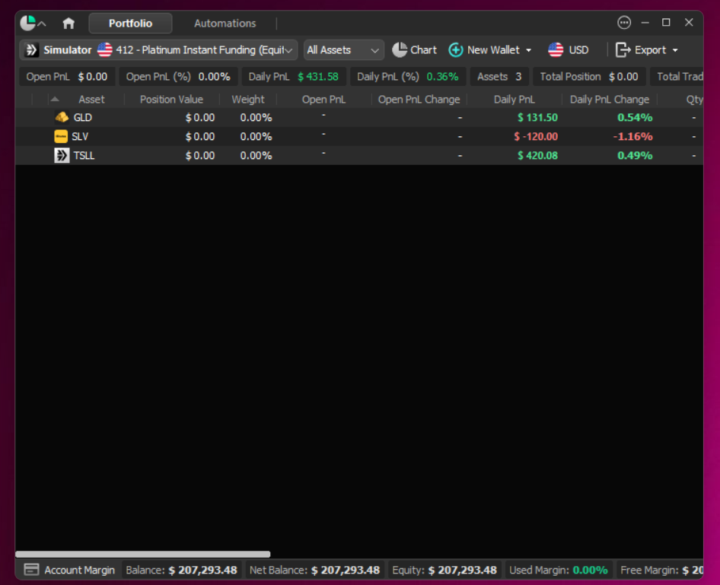
Task: Click the Open PnL $ 0.00 summary
Action: coord(67,77)
